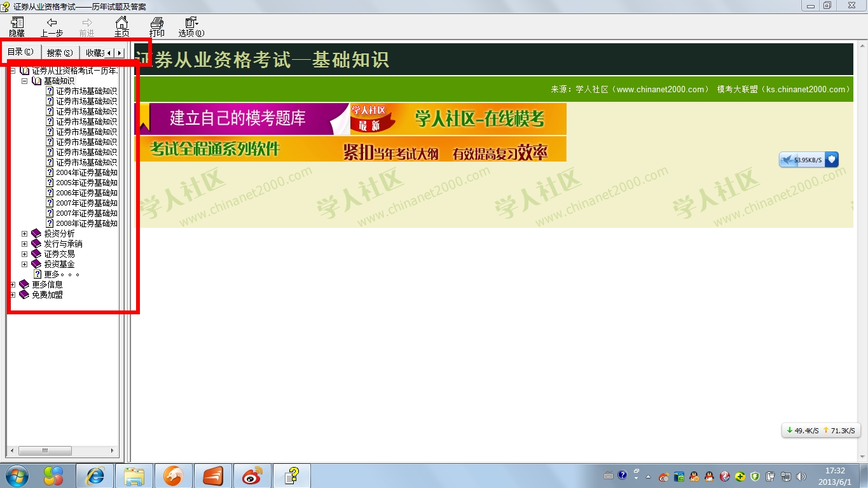Expand the 证券交易 tree node

click(x=25, y=254)
